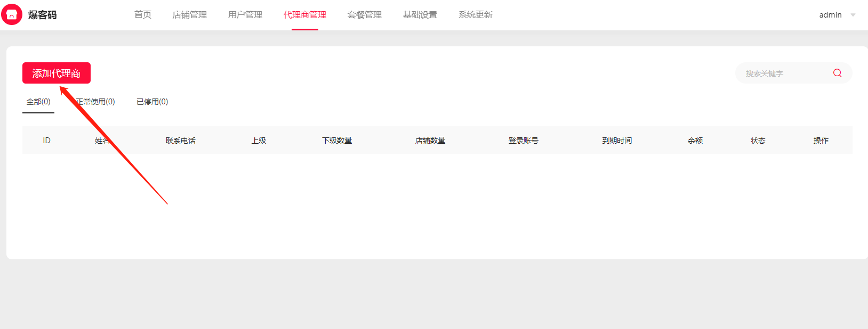
Task: Click the 添加代理商 button
Action: click(x=57, y=73)
